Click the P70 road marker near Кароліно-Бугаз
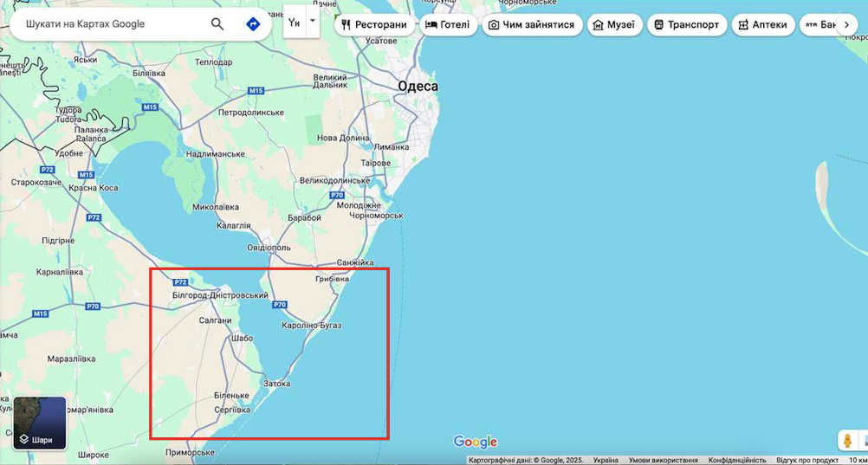The image size is (868, 465). tap(279, 305)
